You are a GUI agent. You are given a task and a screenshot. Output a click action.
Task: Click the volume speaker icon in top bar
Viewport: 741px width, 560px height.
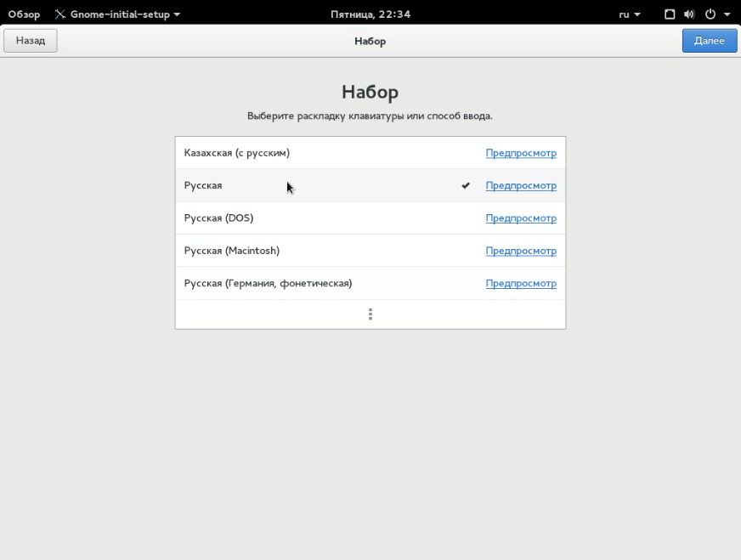pos(689,14)
